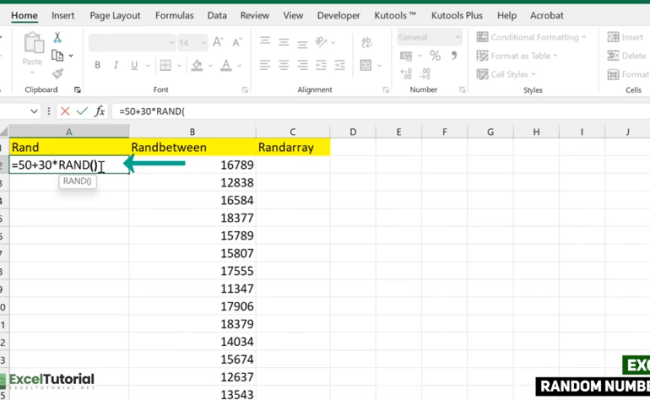The image size is (650, 400).
Task: Open the Kutools Plus tab
Action: coord(456,15)
